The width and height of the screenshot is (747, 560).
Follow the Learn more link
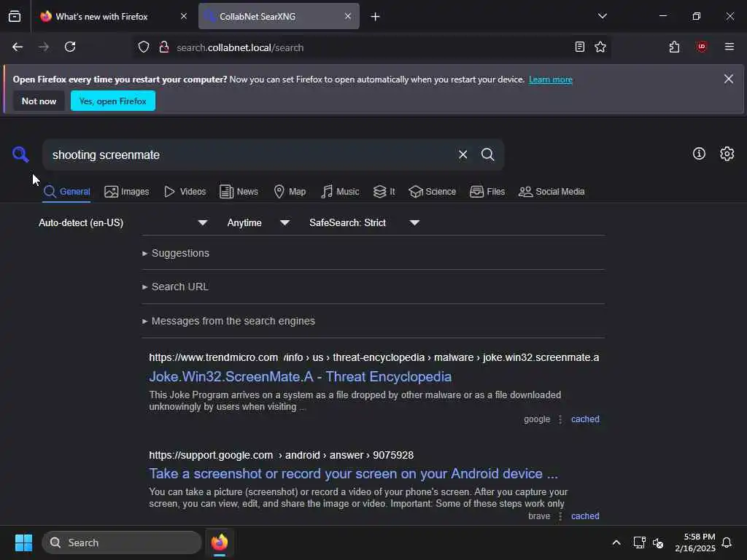click(x=550, y=79)
